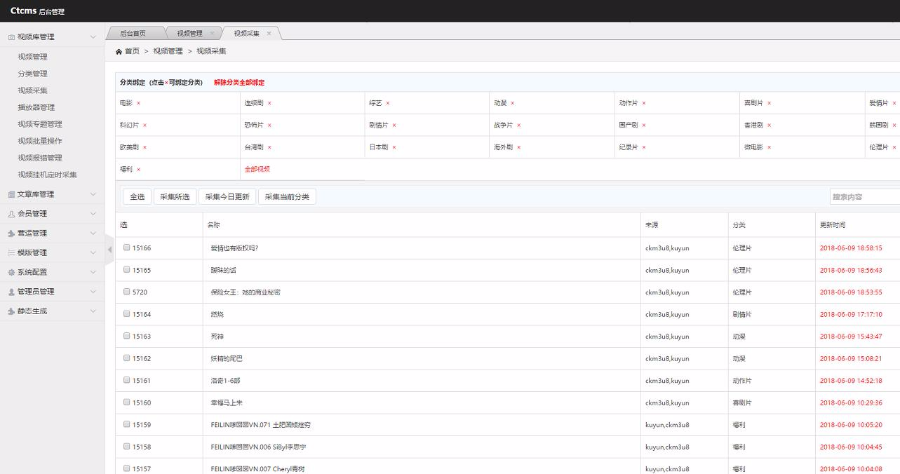Click the red x beside 电影 category
The image size is (900, 474).
pyautogui.click(x=138, y=103)
